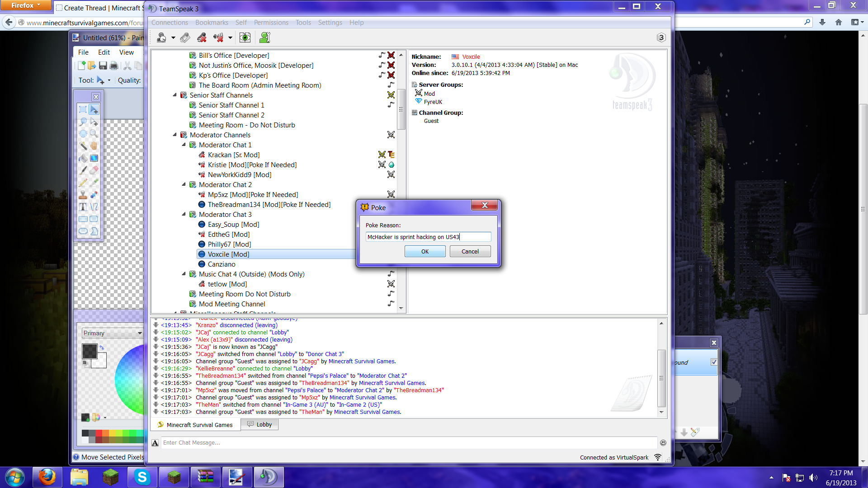Select the Gradient tool in Paint.NET
868x488 pixels.
94,158
